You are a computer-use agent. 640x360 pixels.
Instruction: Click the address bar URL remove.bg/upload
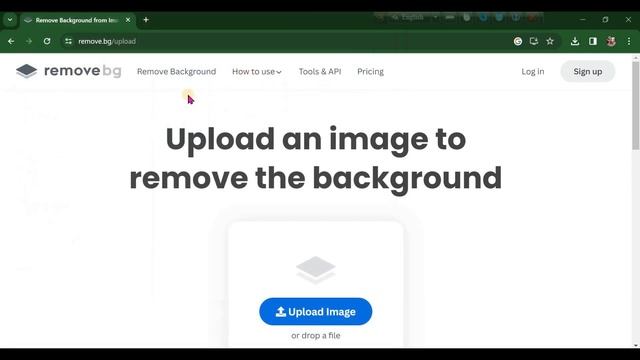click(x=107, y=41)
